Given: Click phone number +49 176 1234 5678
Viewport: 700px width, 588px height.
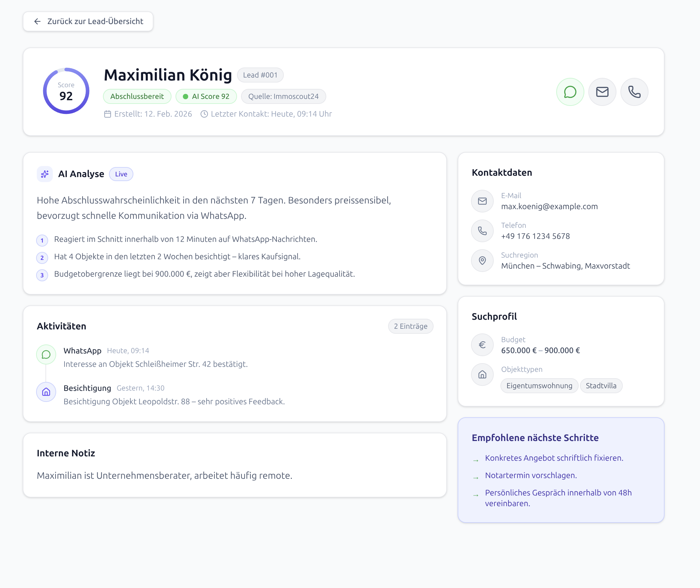Looking at the screenshot, I should 535,236.
